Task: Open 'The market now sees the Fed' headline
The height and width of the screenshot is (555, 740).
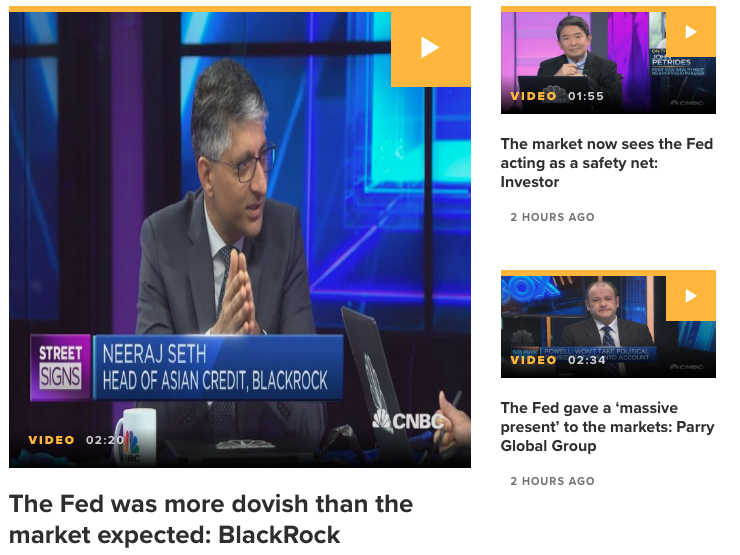Action: 607,163
